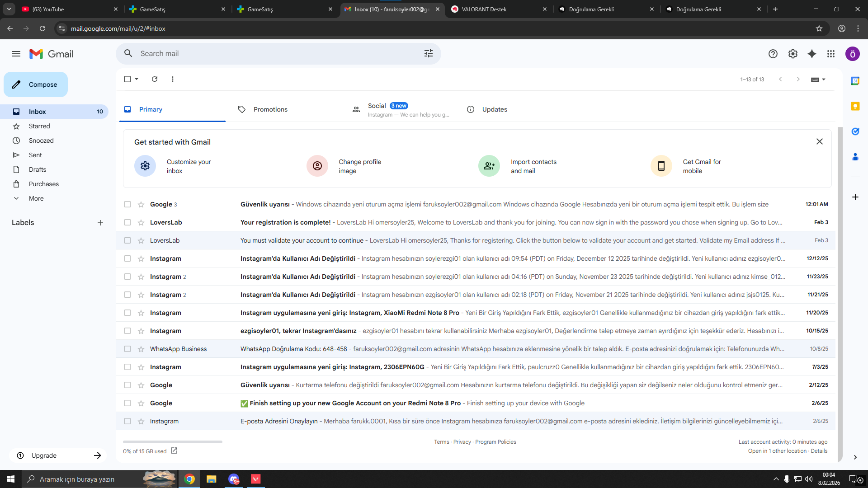Star the WhatsApp Business email
Image resolution: width=868 pixels, height=488 pixels.
pos(141,349)
